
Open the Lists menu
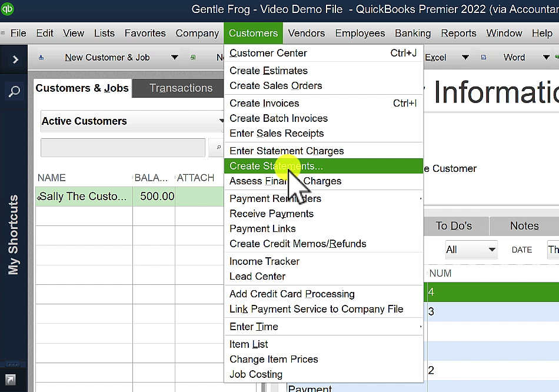coord(105,33)
